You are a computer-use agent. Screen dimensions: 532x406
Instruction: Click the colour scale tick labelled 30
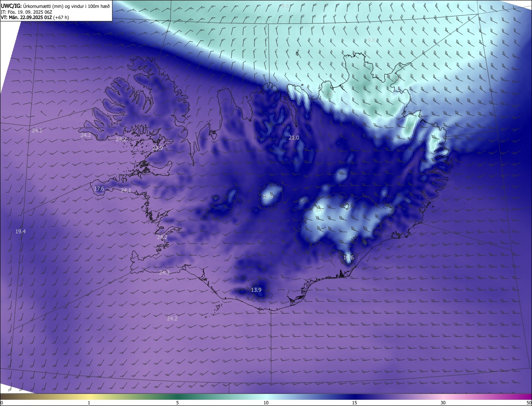443,403
